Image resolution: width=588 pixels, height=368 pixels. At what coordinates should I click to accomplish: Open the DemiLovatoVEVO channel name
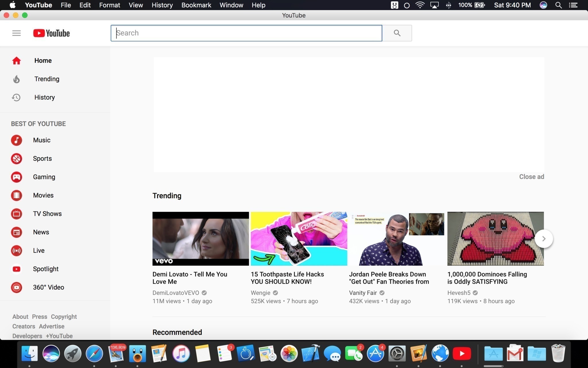(176, 293)
